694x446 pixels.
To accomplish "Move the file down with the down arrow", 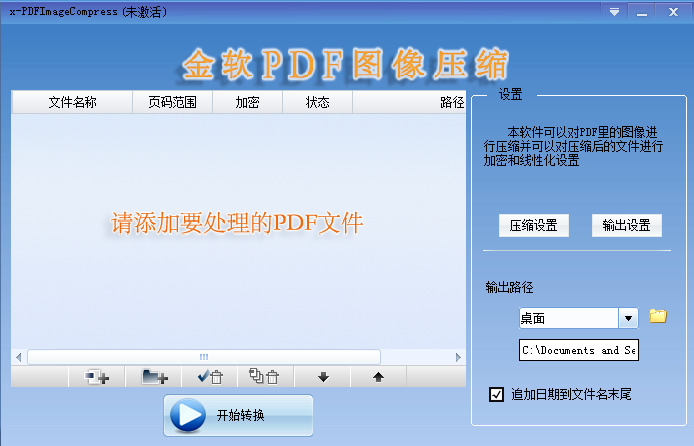I will pos(323,377).
